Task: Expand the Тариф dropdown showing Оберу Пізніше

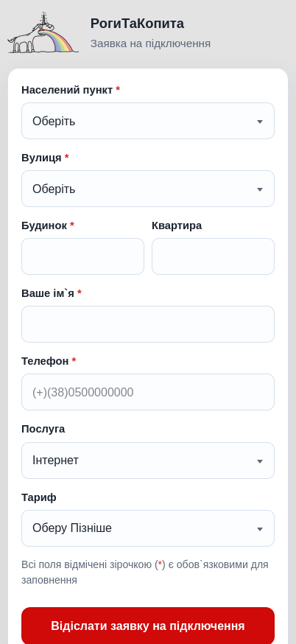Action: click(148, 528)
